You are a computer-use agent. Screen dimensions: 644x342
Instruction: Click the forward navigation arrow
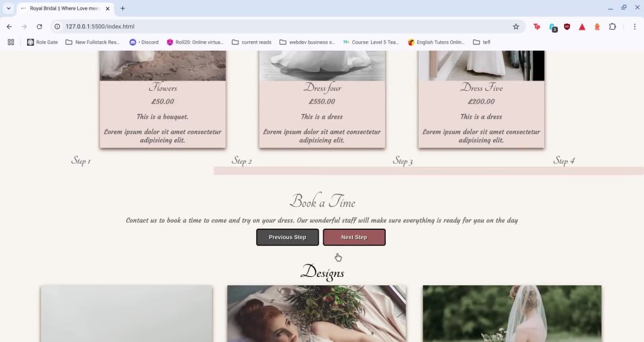(24, 26)
